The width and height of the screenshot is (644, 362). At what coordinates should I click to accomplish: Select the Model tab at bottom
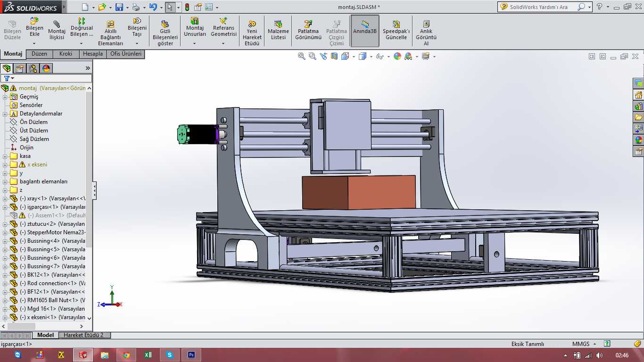46,335
